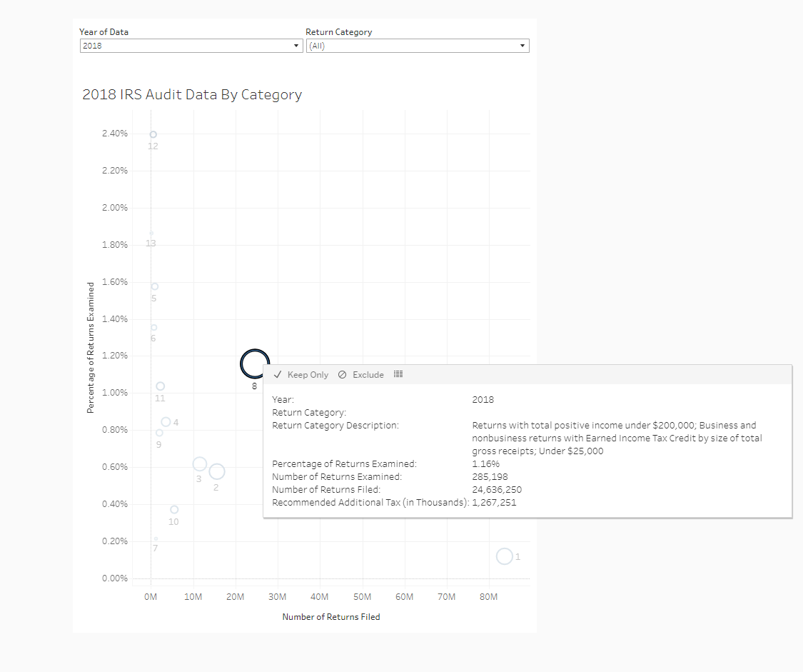This screenshot has width=803, height=672.
Task: Click the '1,267,251' recommended tax value
Action: tap(494, 503)
